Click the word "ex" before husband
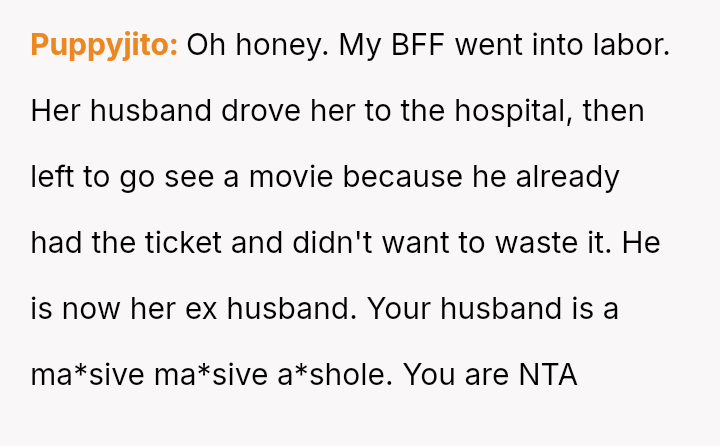 (x=201, y=309)
